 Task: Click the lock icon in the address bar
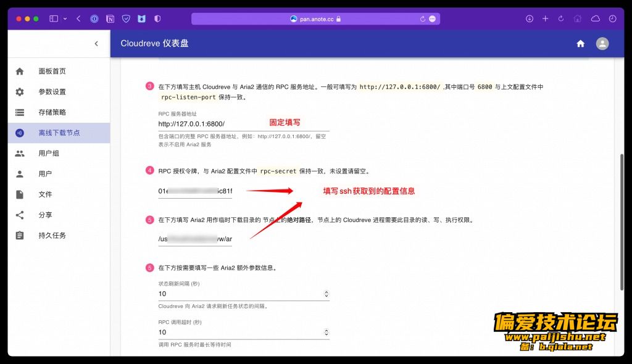pos(339,19)
